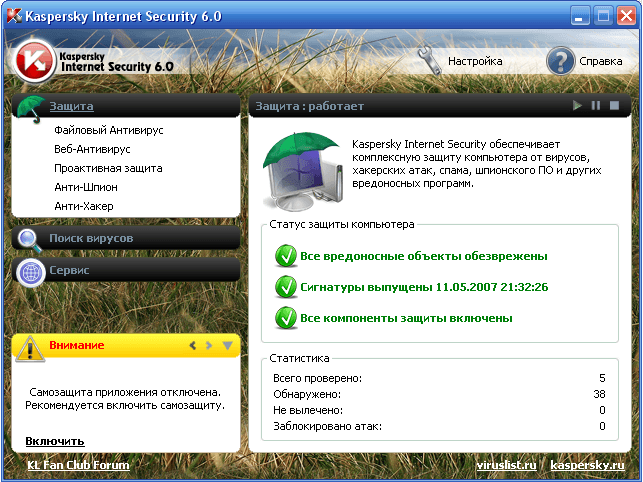Click the green checkmark beside signatures status
643x482 pixels.
(x=285, y=287)
